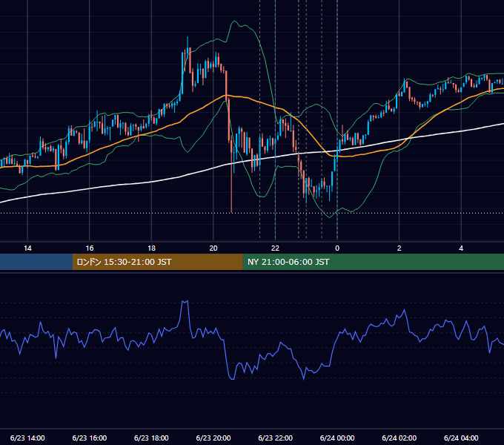Image resolution: width=504 pixels, height=445 pixels.
Task: Click the long red candle wick low after 20:00
Action: (x=231, y=211)
